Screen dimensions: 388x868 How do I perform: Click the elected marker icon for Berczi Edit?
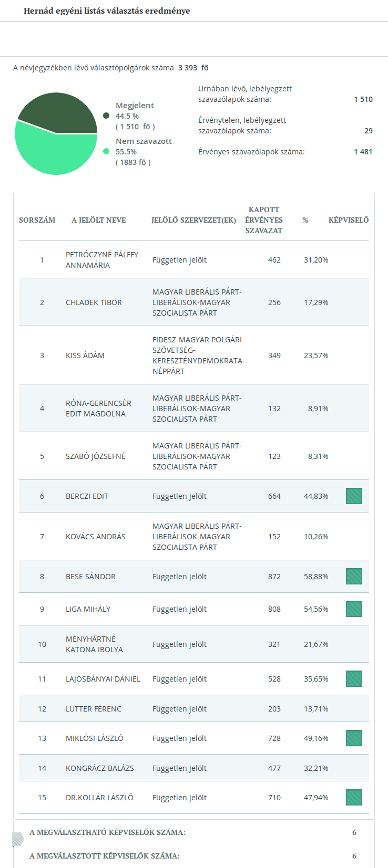(x=354, y=496)
